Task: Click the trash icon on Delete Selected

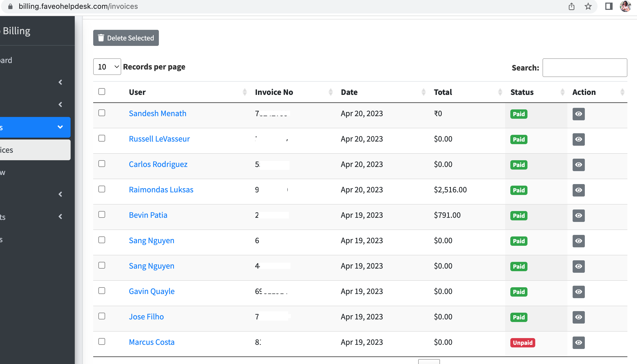Action: 101,38
